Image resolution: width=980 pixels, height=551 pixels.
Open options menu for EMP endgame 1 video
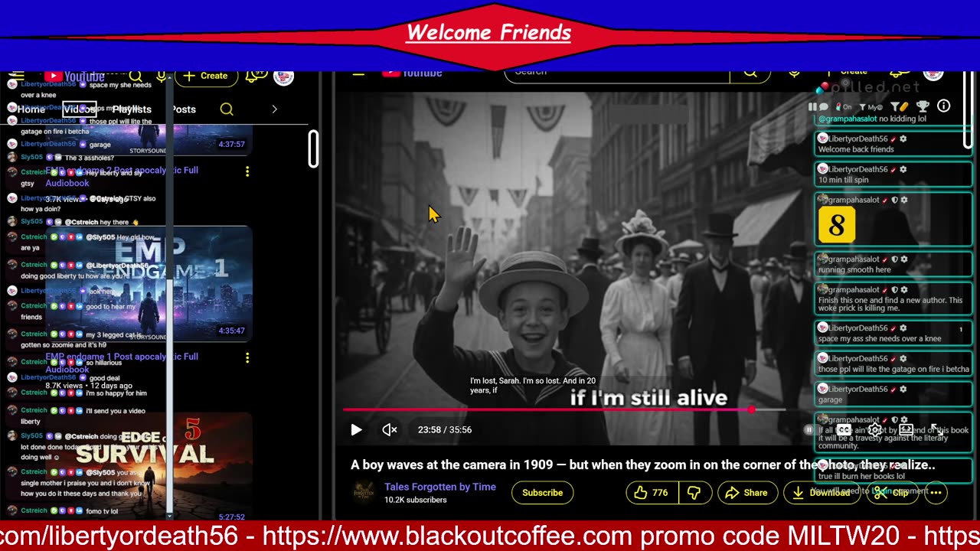[x=247, y=357]
